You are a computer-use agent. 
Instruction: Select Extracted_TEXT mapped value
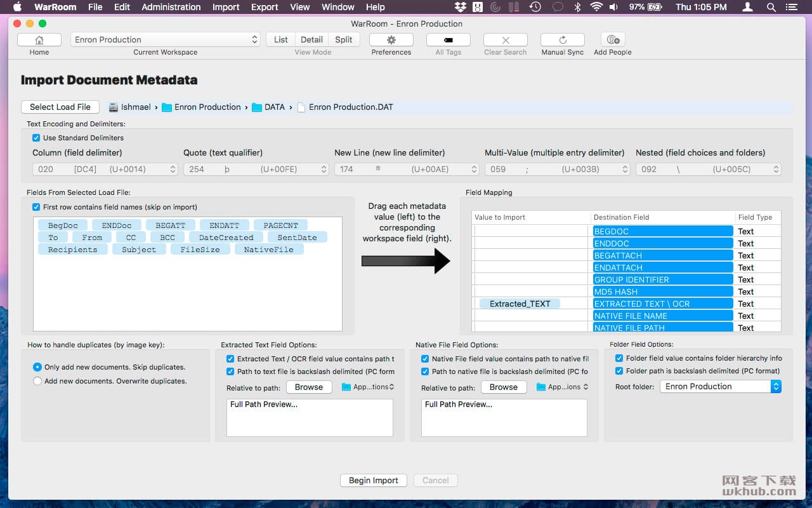point(520,304)
